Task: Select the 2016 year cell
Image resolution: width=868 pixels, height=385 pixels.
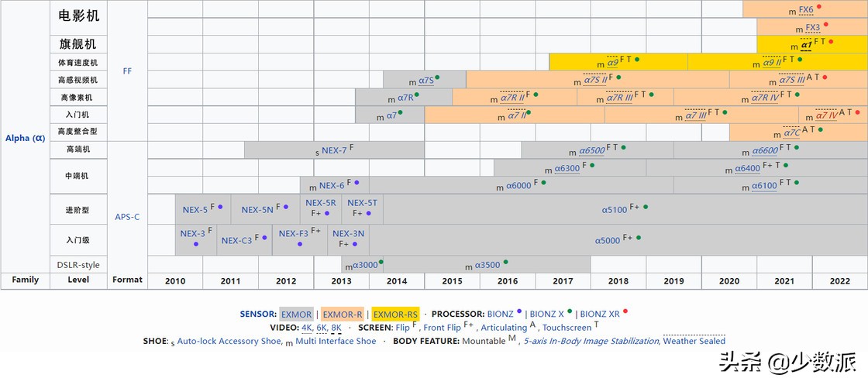Action: point(508,281)
